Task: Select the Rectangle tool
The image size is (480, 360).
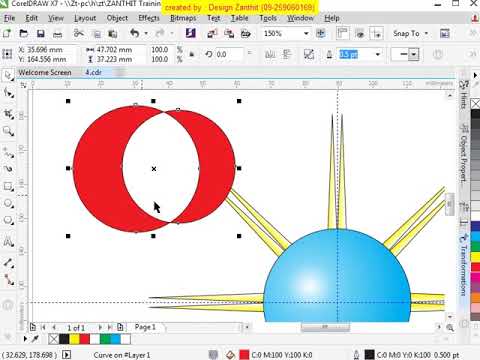Action: [x=8, y=186]
